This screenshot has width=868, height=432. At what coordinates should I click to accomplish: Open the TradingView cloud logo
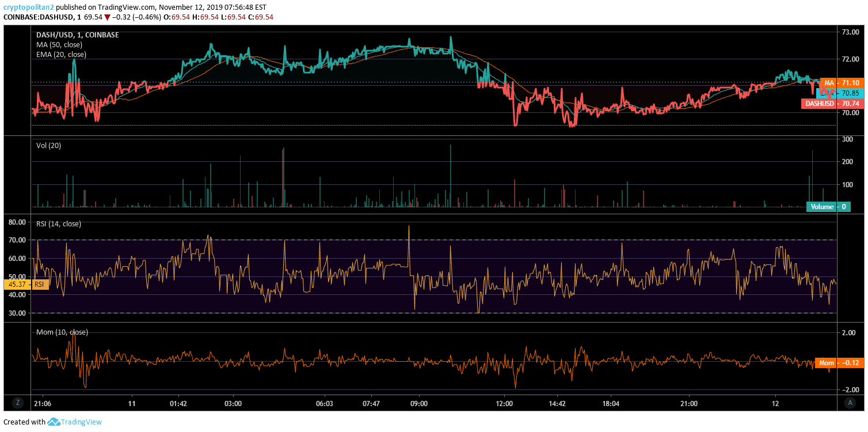[x=54, y=422]
